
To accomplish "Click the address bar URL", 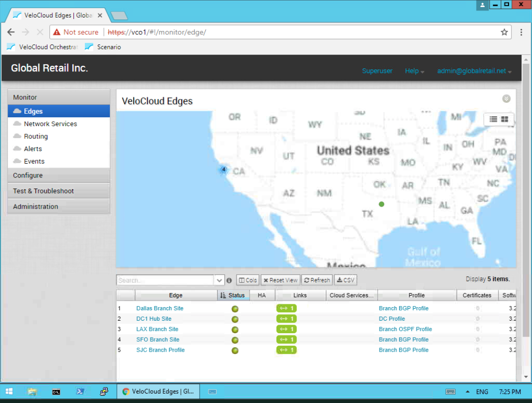I will [157, 32].
